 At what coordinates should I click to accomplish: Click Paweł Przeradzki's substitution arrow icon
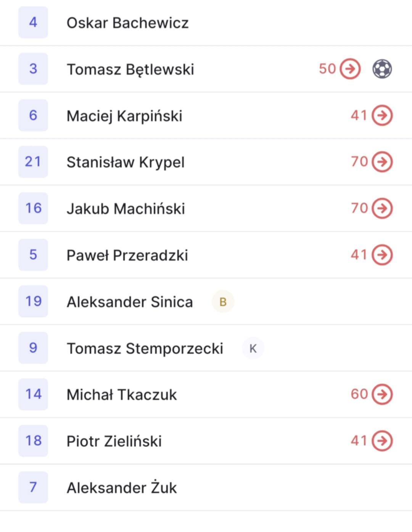382,255
